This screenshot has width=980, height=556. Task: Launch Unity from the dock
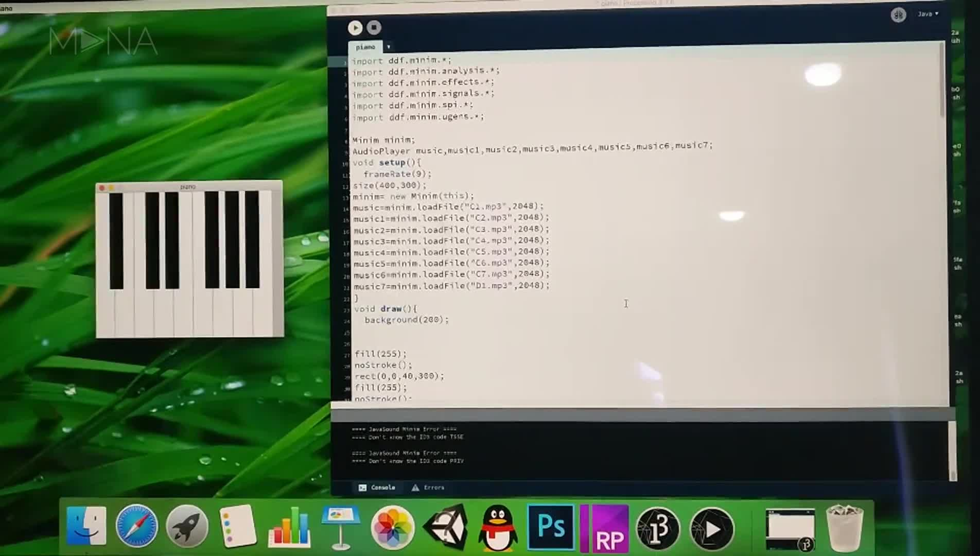pos(446,527)
